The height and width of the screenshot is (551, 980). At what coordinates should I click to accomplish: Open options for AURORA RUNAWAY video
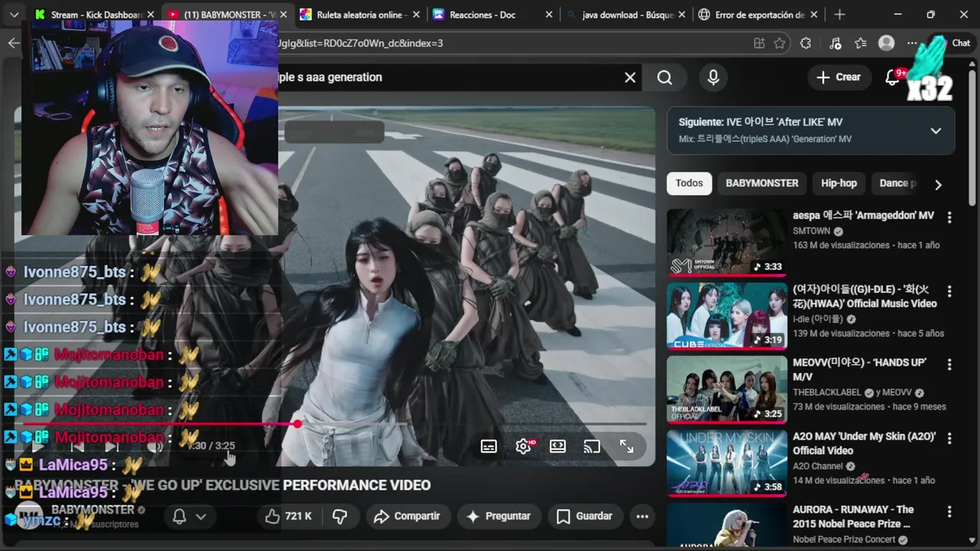949,511
